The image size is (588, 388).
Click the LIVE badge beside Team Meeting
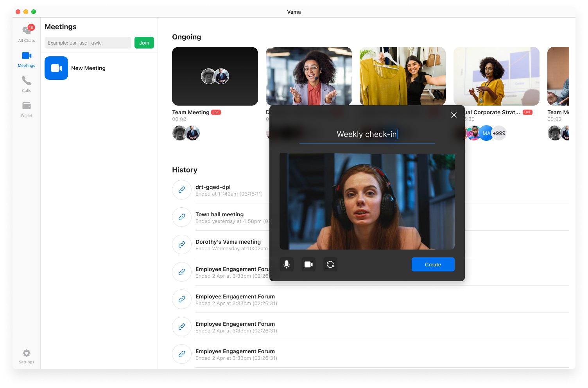pos(216,112)
